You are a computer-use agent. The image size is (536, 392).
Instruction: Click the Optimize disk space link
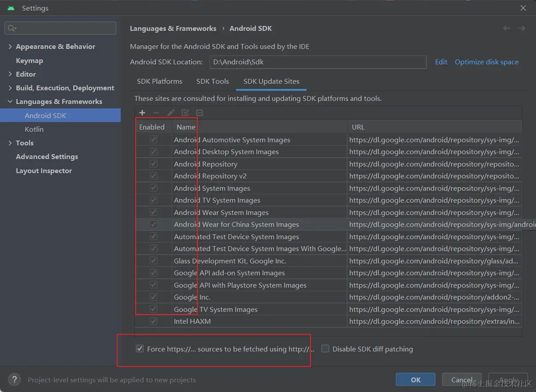487,62
